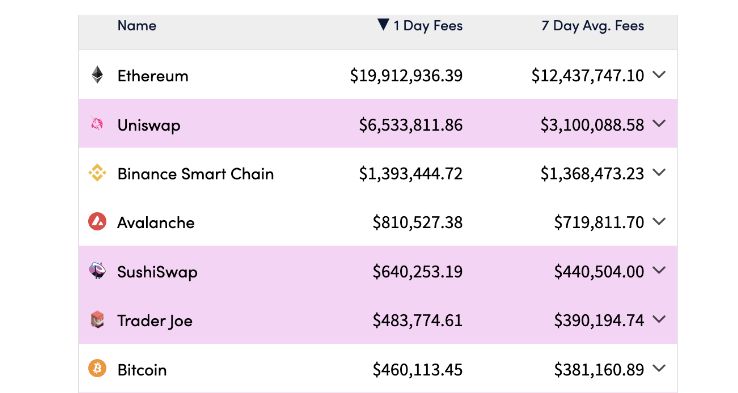The width and height of the screenshot is (738, 393).
Task: Open the Avalanche row chevron
Action: point(659,221)
